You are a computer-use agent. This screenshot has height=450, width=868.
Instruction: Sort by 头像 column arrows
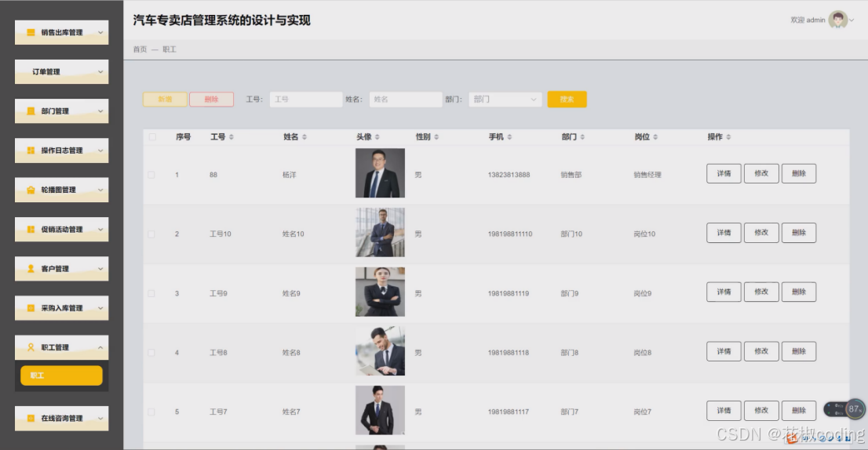[x=377, y=137]
